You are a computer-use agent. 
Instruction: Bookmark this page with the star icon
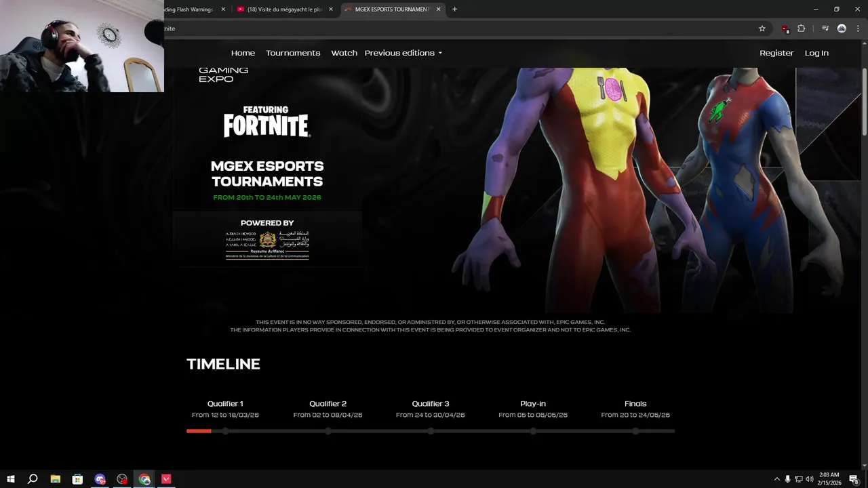coord(762,28)
